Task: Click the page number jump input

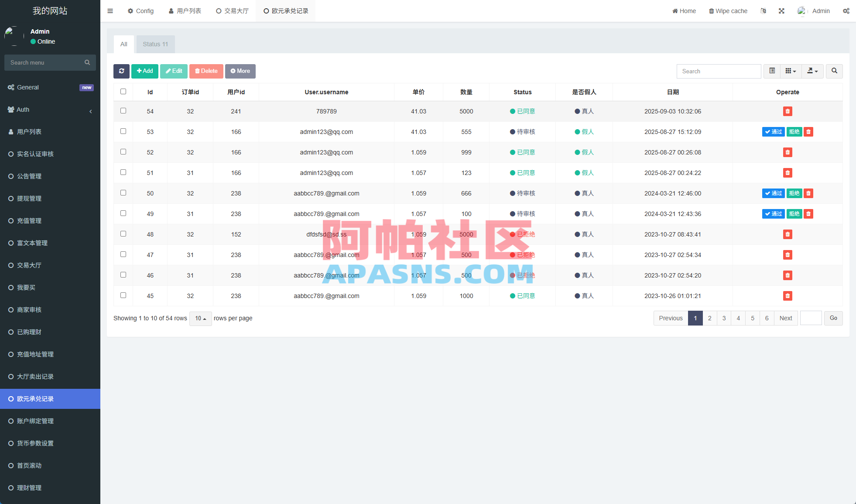Action: (811, 318)
